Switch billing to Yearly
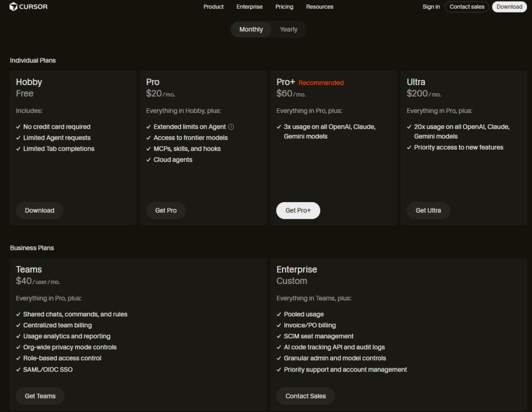Viewport: 532px width, 412px height. pyautogui.click(x=288, y=29)
